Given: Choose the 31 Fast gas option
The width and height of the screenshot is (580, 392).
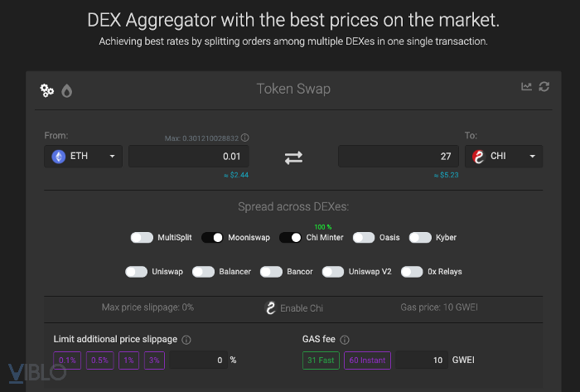Looking at the screenshot, I should [321, 361].
